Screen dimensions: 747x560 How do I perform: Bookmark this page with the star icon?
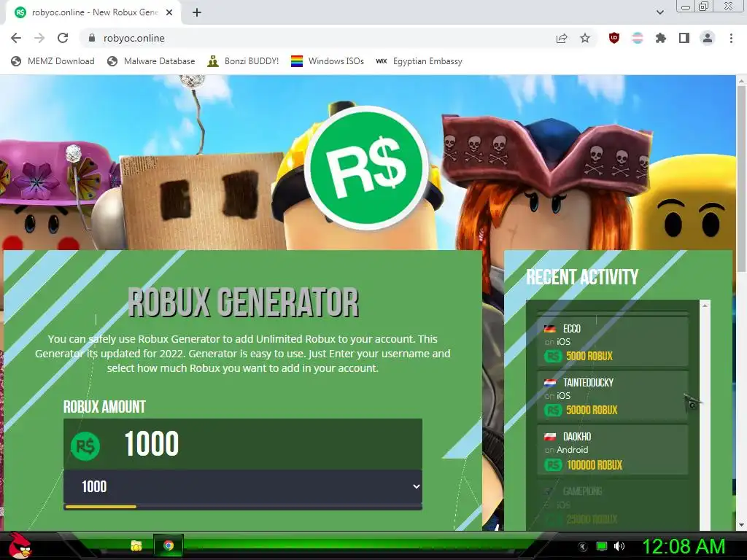pos(585,38)
